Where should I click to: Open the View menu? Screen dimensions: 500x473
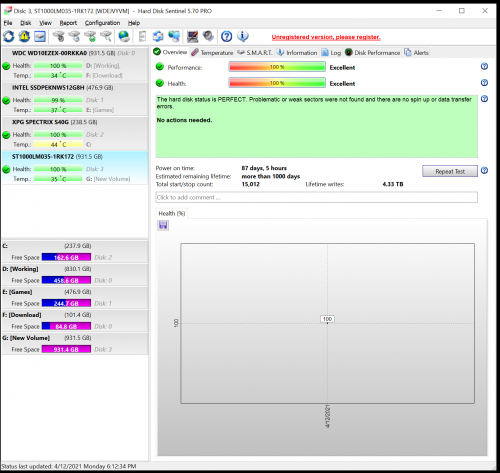[45, 23]
